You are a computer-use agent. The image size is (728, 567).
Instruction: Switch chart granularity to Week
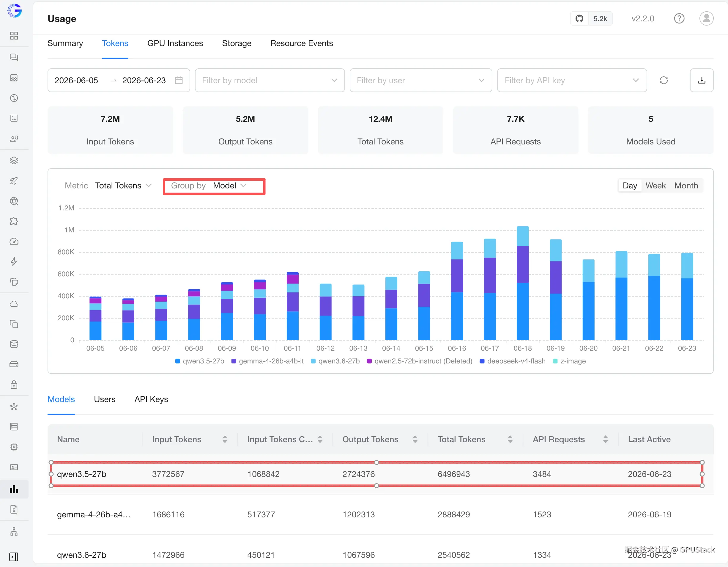(x=655, y=186)
